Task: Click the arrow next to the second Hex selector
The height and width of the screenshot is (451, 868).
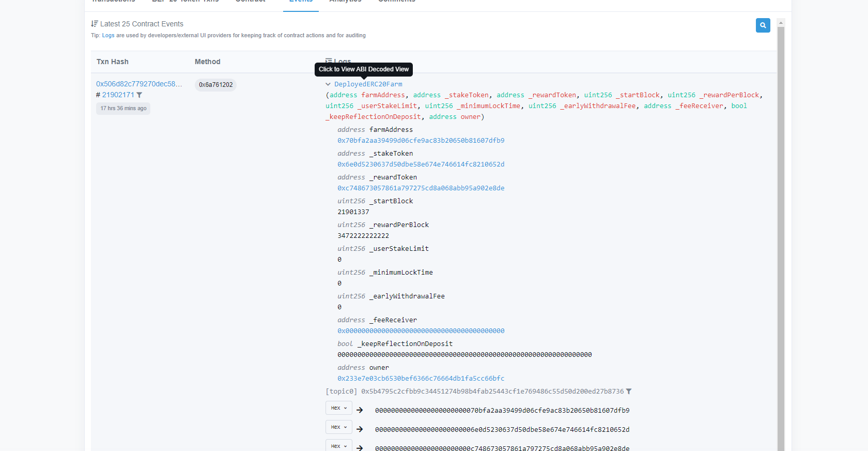Action: (x=360, y=429)
